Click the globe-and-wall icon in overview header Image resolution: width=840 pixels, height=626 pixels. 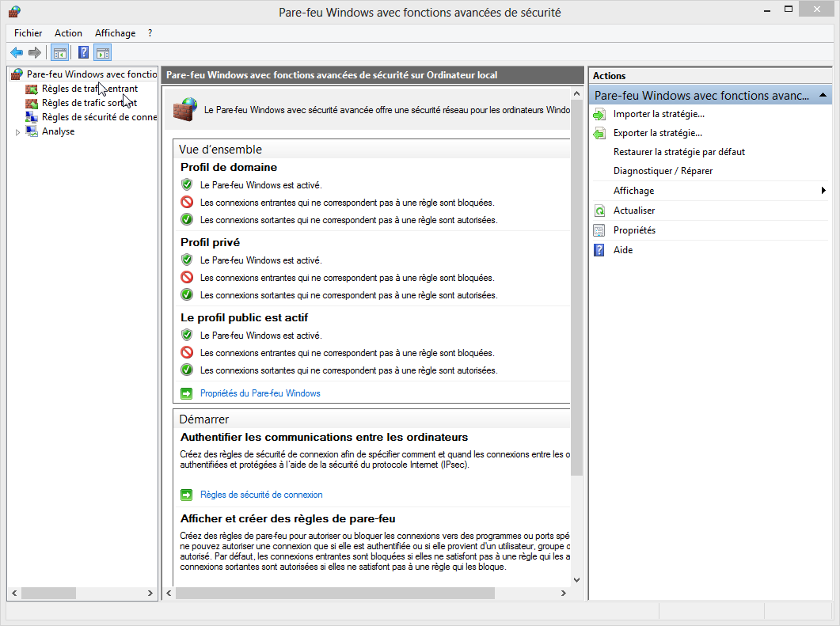[184, 109]
